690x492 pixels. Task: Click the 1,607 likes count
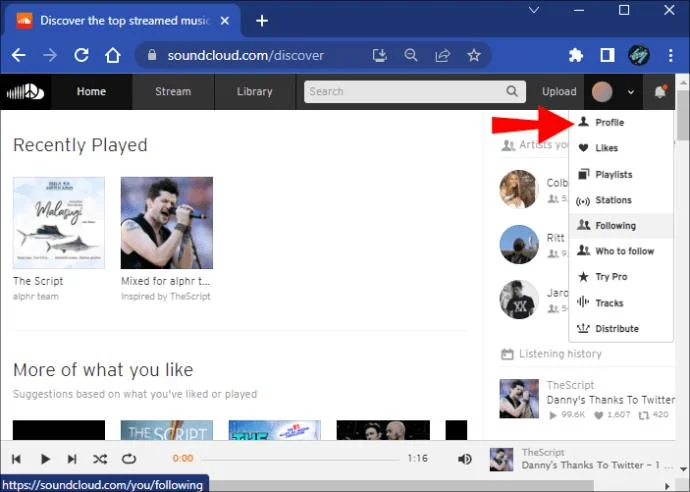click(612, 415)
